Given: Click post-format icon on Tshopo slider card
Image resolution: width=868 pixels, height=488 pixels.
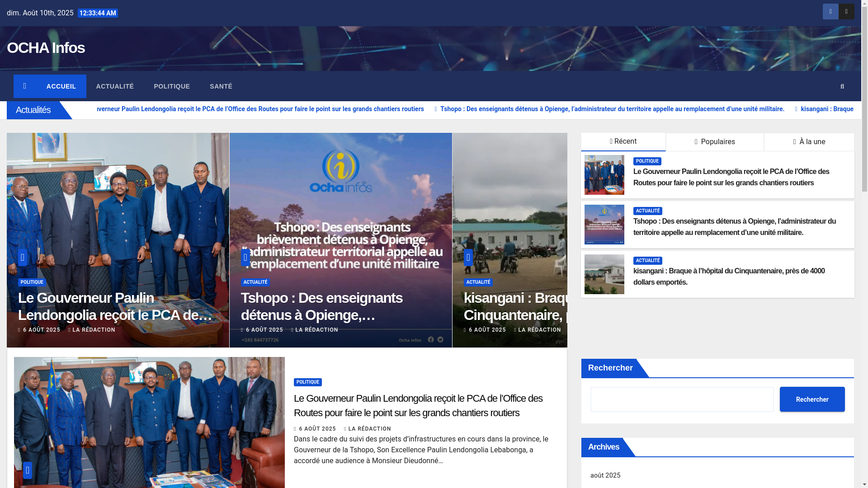Looking at the screenshot, I should pos(245,258).
